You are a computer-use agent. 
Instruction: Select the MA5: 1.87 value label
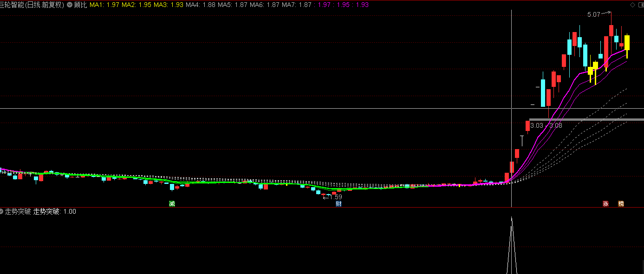point(233,5)
